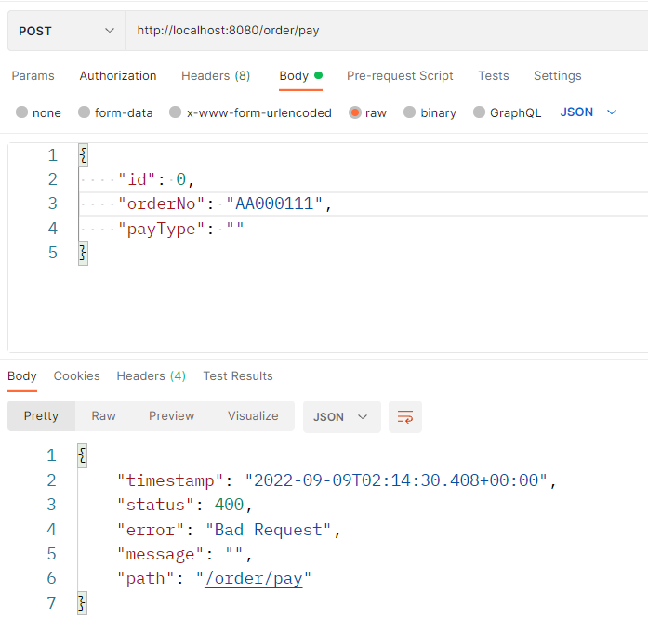
Task: Expand the request body JSON type dropdown
Action: 588,112
